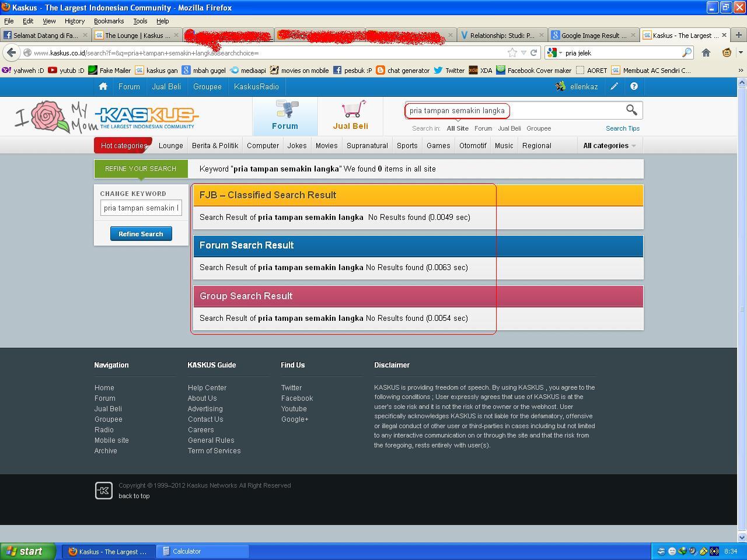Click the Firefox home toolbar icon

[706, 52]
